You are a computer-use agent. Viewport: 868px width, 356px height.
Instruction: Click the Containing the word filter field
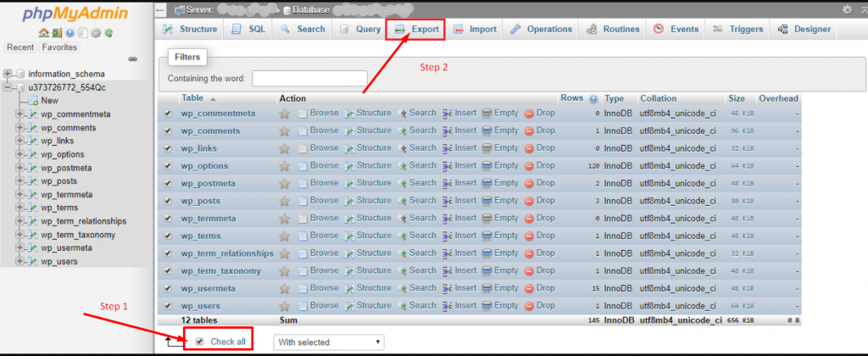pos(309,78)
